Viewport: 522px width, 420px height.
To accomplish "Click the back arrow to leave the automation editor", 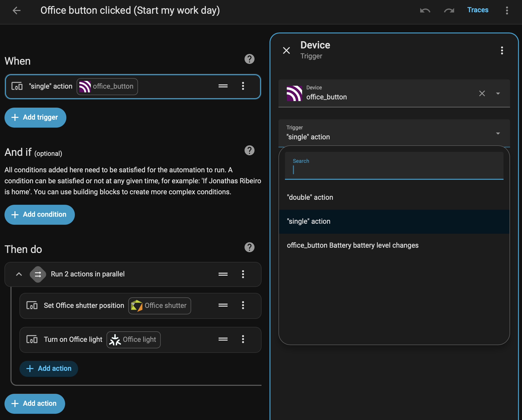I will point(16,10).
